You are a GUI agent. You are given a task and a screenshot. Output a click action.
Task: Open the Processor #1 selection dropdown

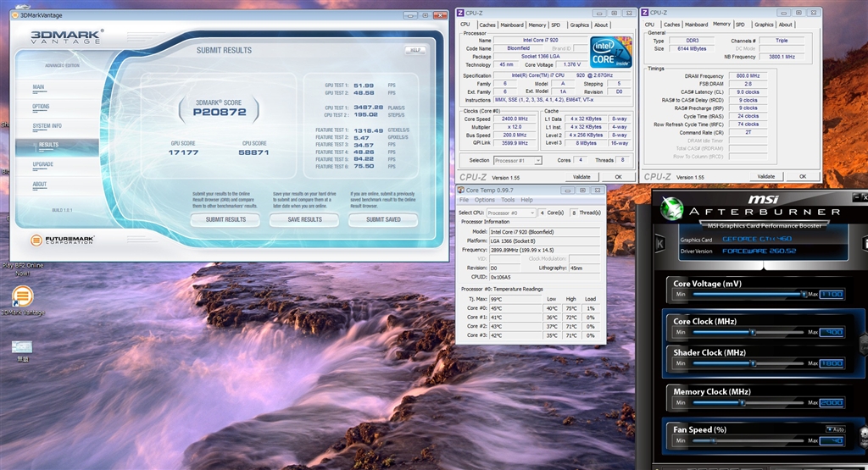[517, 160]
